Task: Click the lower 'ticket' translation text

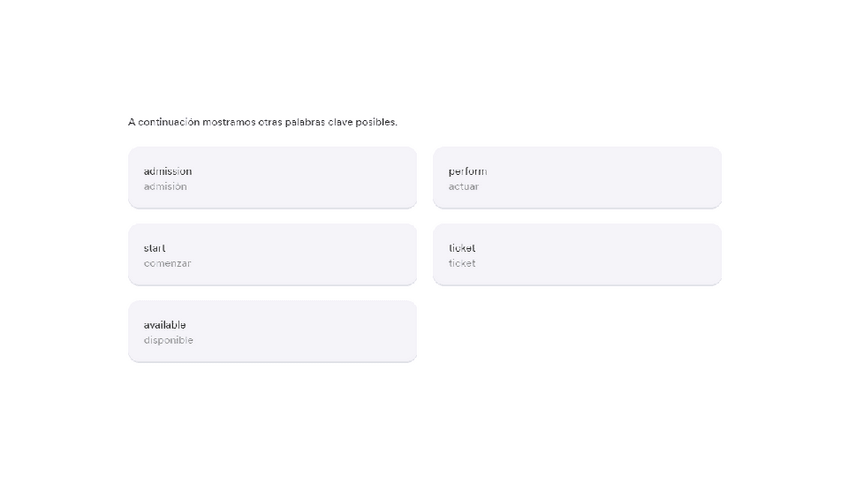Action: (462, 264)
